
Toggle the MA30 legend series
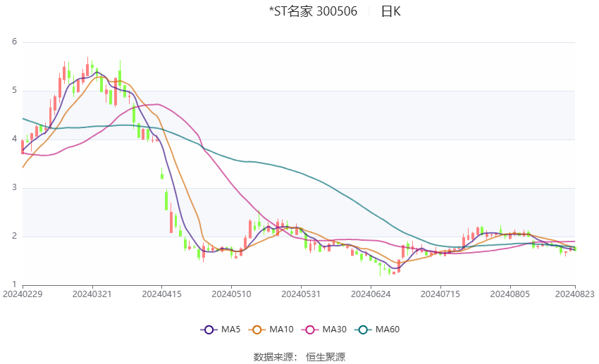pyautogui.click(x=324, y=330)
